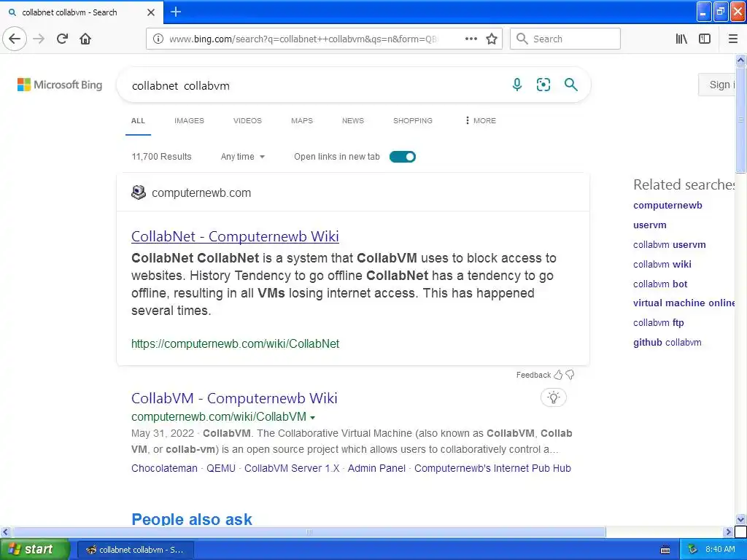Click the Bing search magnifier button

570,85
